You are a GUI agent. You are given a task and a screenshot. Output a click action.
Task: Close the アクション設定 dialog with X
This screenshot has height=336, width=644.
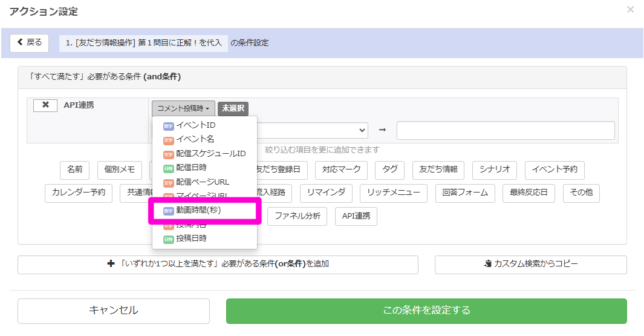click(x=630, y=10)
